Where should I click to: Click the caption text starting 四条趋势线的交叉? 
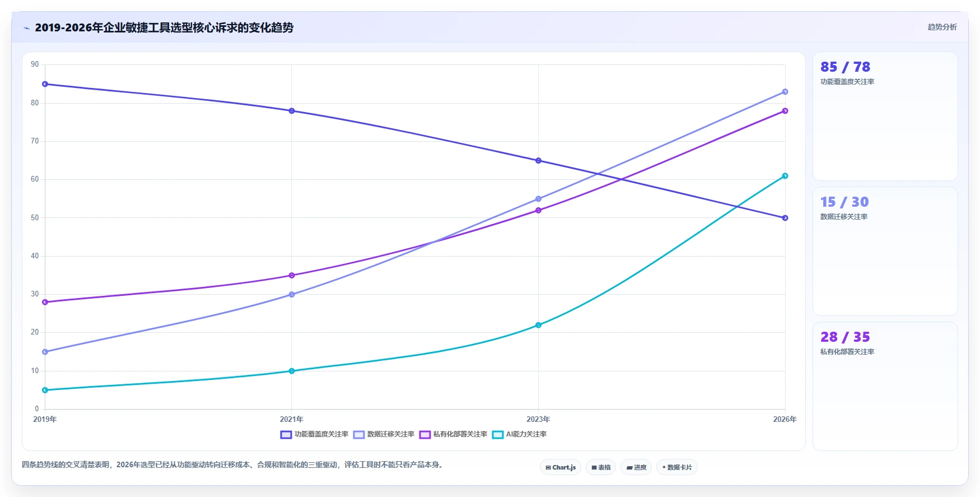(x=234, y=465)
